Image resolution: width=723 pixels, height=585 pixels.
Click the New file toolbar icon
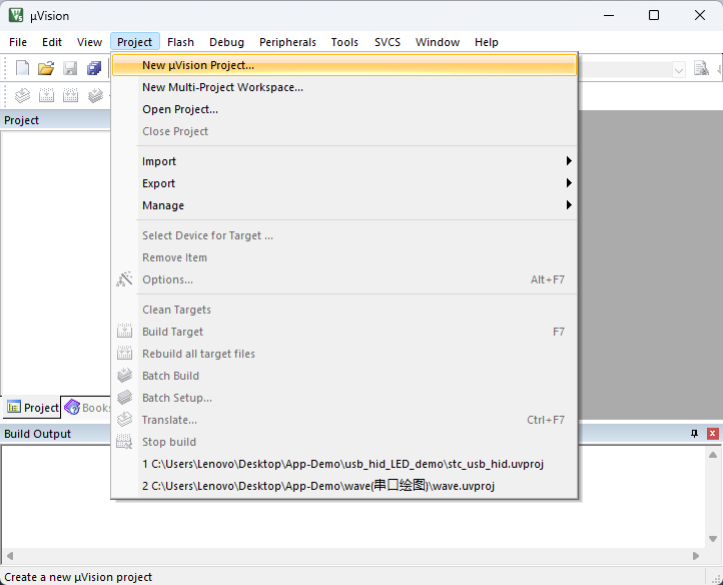(x=22, y=69)
